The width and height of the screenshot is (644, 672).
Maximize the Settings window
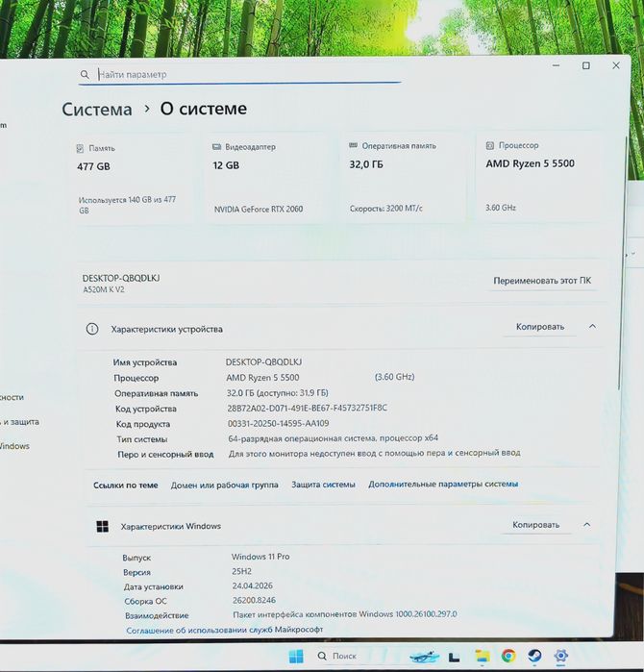click(586, 65)
